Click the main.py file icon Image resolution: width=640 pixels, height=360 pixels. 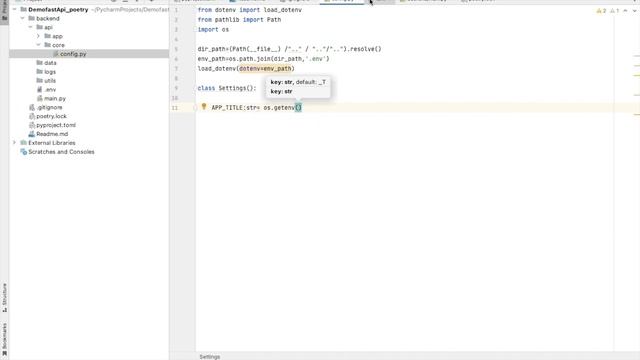pyautogui.click(x=40, y=98)
